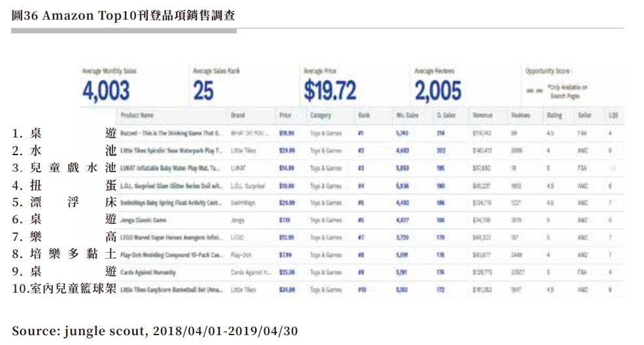The width and height of the screenshot is (644, 345).
Task: Click the LUKAT brand cell
Action: pos(238,168)
